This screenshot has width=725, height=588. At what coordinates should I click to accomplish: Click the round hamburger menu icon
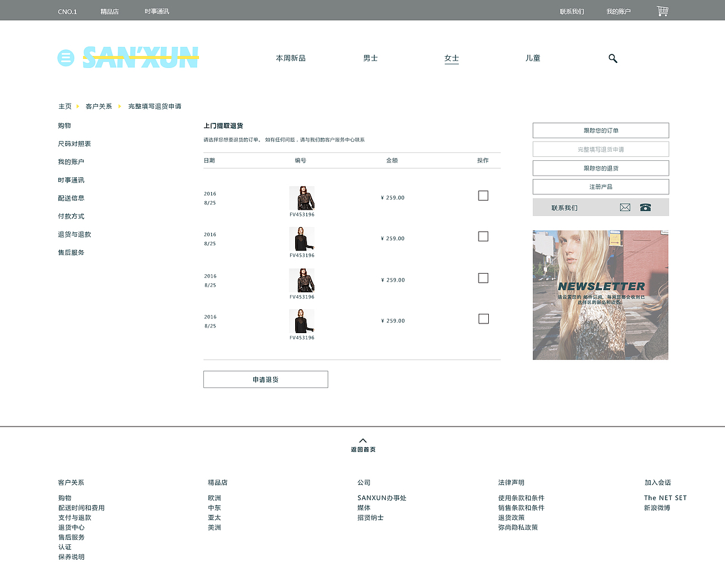(66, 58)
